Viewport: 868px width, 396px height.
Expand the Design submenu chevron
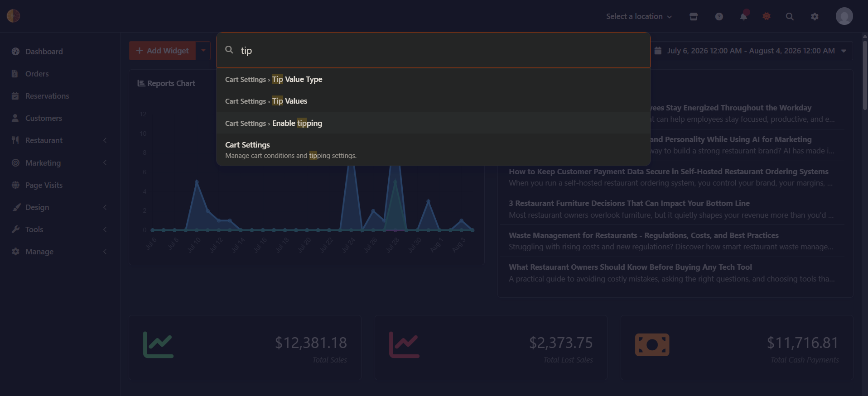pyautogui.click(x=105, y=207)
